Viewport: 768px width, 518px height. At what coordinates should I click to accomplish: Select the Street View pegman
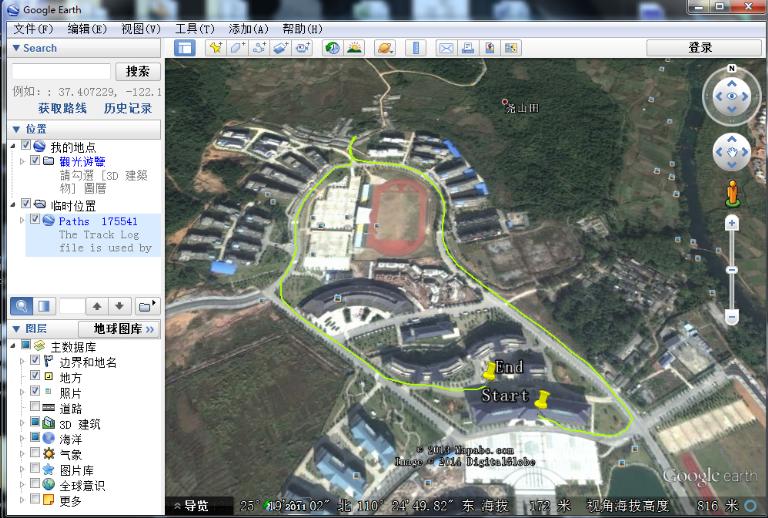tap(732, 193)
